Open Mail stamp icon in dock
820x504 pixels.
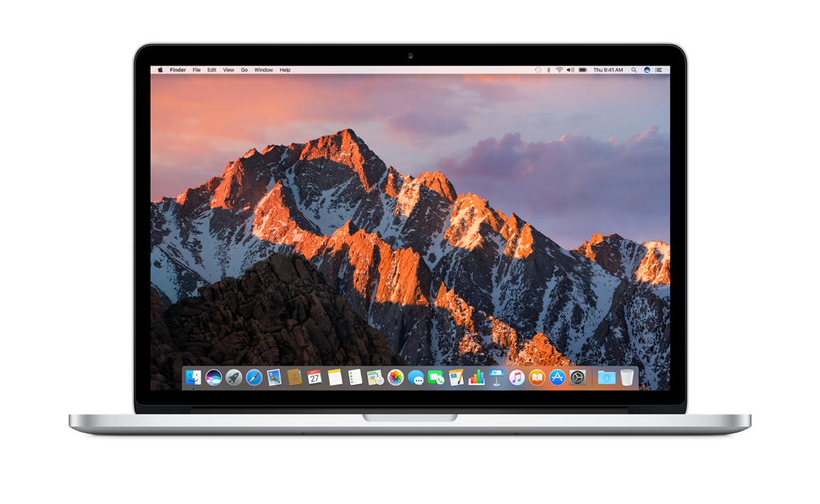pyautogui.click(x=274, y=377)
